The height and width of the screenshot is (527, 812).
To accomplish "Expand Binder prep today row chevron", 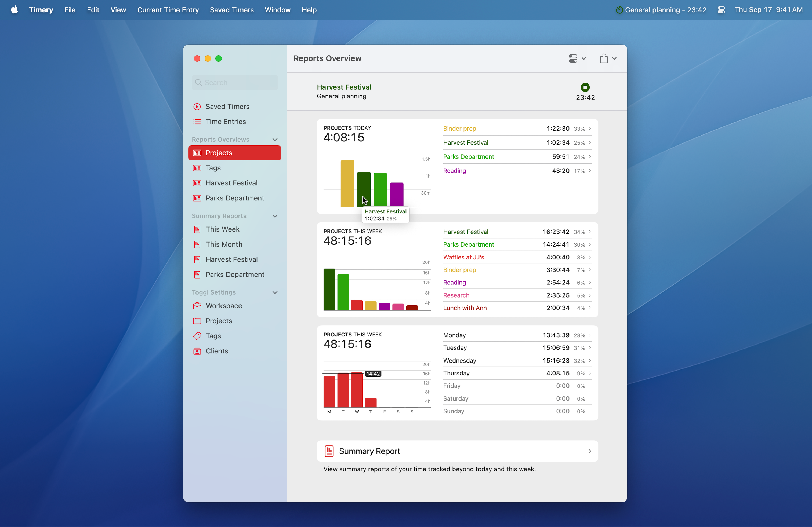I will click(x=590, y=129).
